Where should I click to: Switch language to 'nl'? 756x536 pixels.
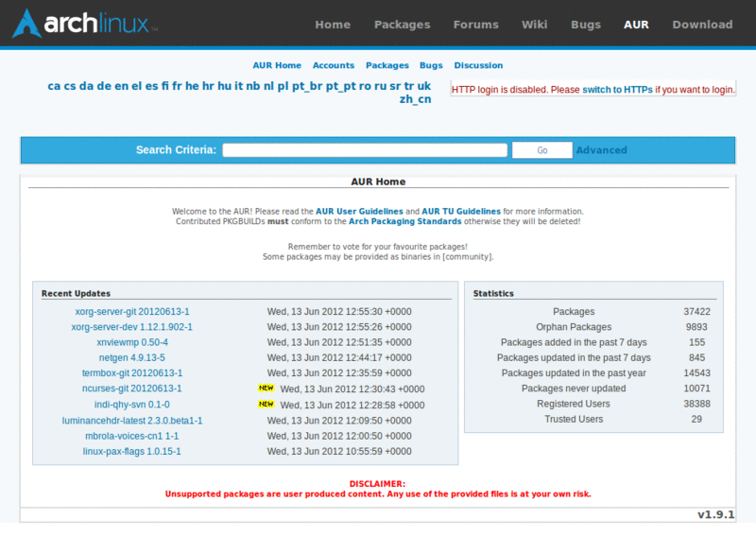pyautogui.click(x=268, y=86)
